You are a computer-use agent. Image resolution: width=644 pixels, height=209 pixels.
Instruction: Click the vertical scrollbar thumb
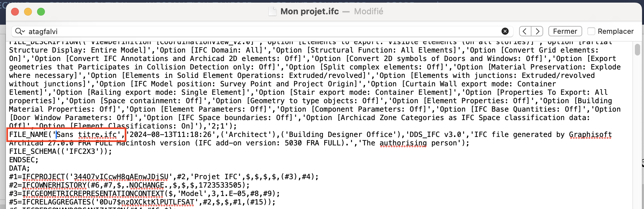click(637, 50)
